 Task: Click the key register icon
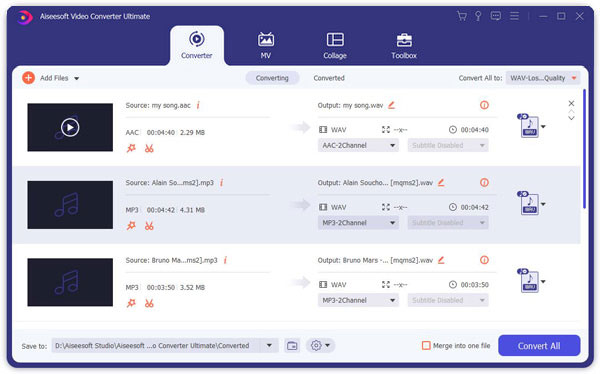point(478,16)
